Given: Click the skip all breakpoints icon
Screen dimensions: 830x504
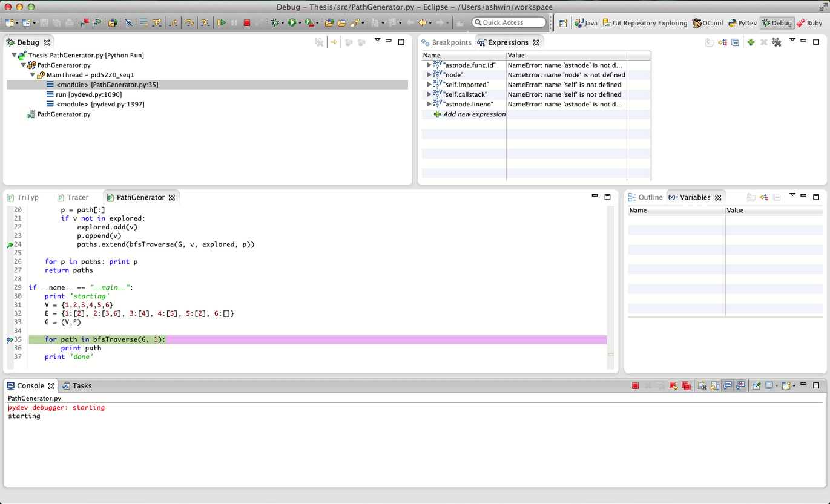Looking at the screenshot, I should coord(128,22).
